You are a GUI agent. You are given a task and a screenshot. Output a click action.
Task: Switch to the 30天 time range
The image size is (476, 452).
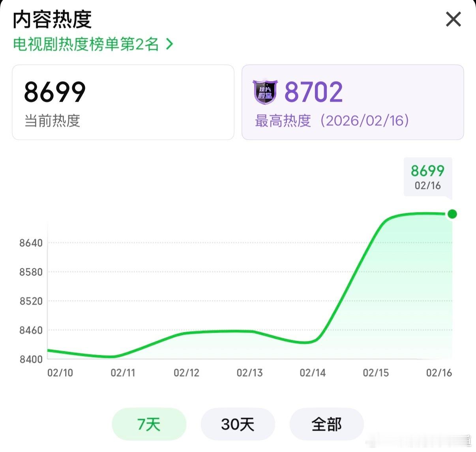tap(238, 424)
